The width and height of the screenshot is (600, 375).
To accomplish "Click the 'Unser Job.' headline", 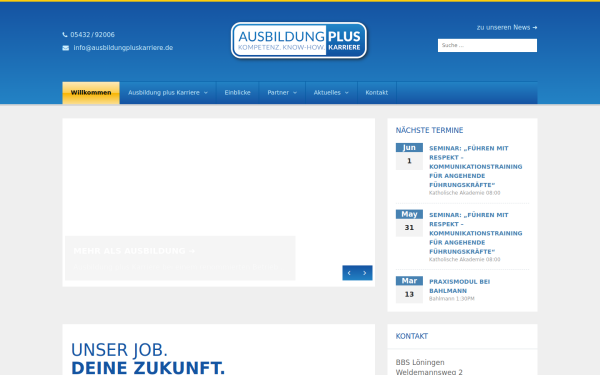I will (119, 350).
